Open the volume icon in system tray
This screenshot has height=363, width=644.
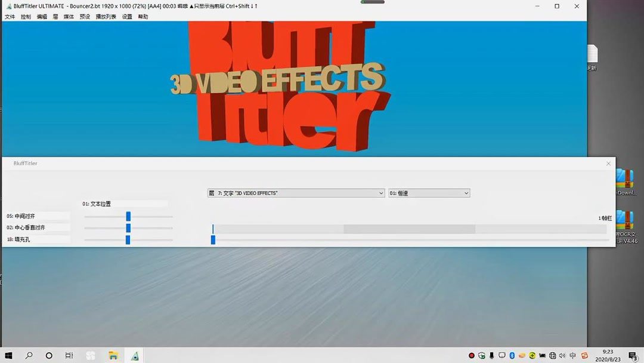coord(562,355)
